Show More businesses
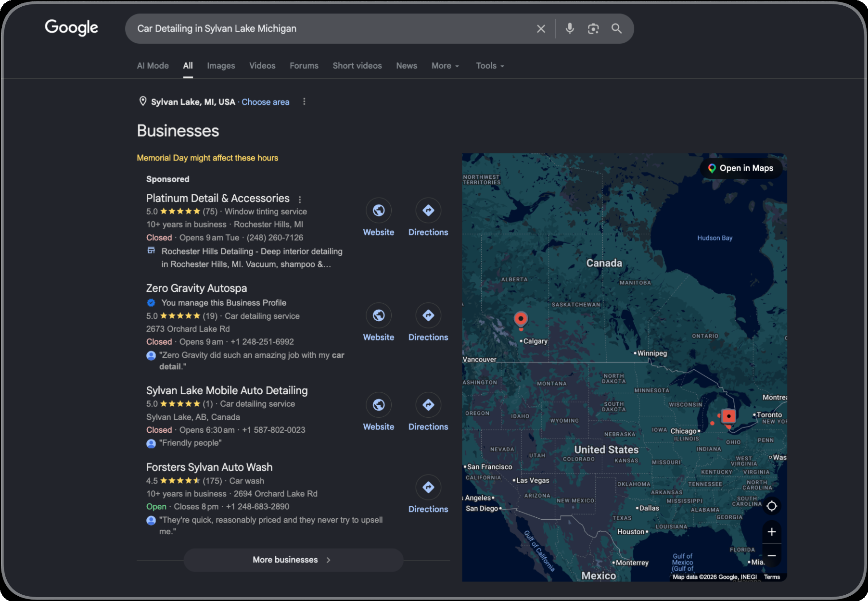868x601 pixels. point(293,560)
